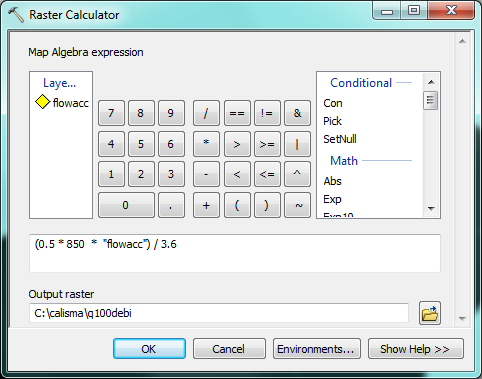Insert an opening parenthesis
The width and height of the screenshot is (482, 379).
tap(237, 205)
